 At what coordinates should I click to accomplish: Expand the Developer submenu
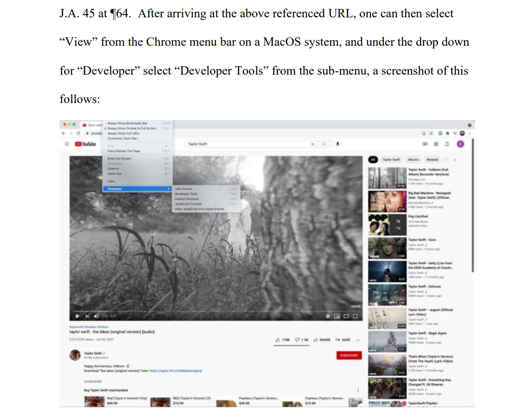[138, 189]
